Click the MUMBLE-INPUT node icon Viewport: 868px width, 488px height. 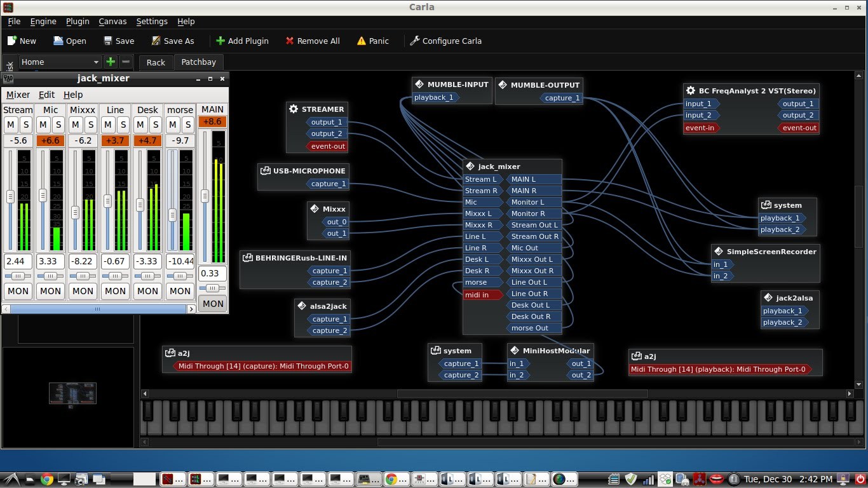pyautogui.click(x=419, y=84)
